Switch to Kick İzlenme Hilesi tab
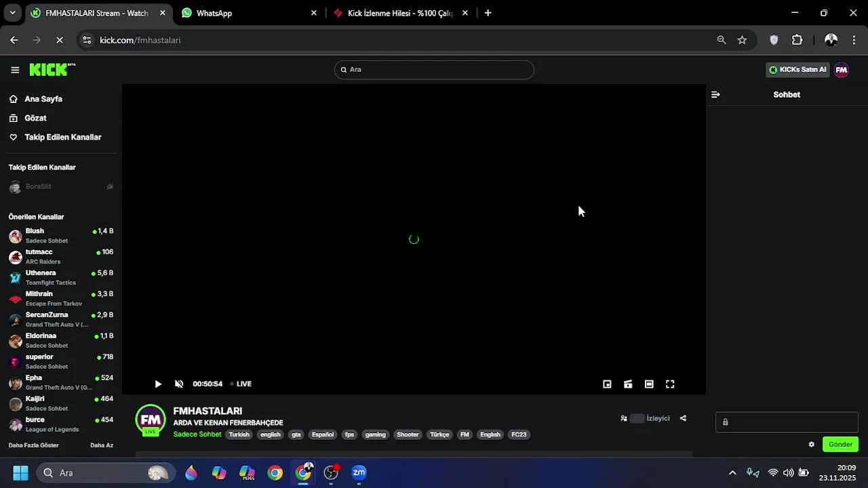 click(400, 13)
